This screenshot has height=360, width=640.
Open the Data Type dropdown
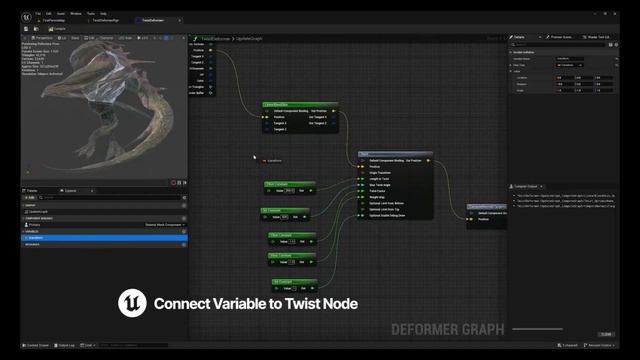569,65
